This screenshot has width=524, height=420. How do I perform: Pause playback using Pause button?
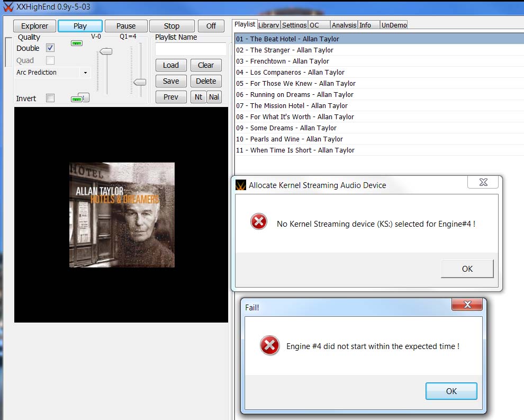click(x=126, y=26)
